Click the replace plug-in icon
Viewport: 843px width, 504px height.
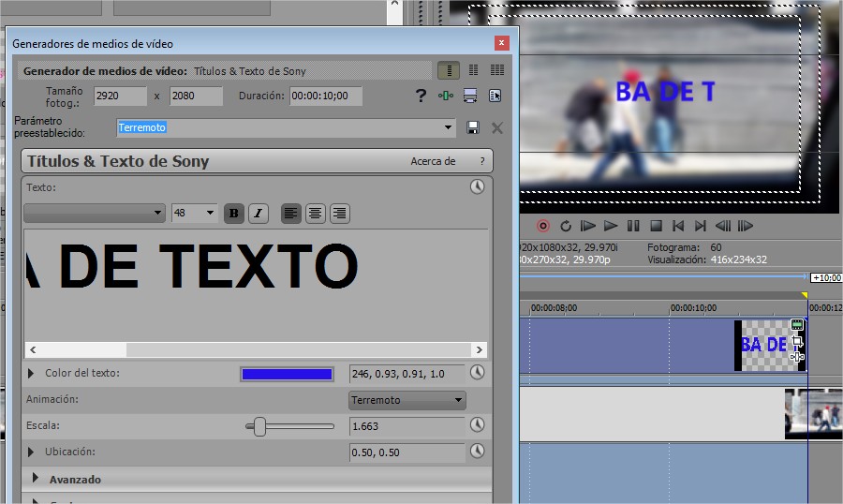coord(495,96)
